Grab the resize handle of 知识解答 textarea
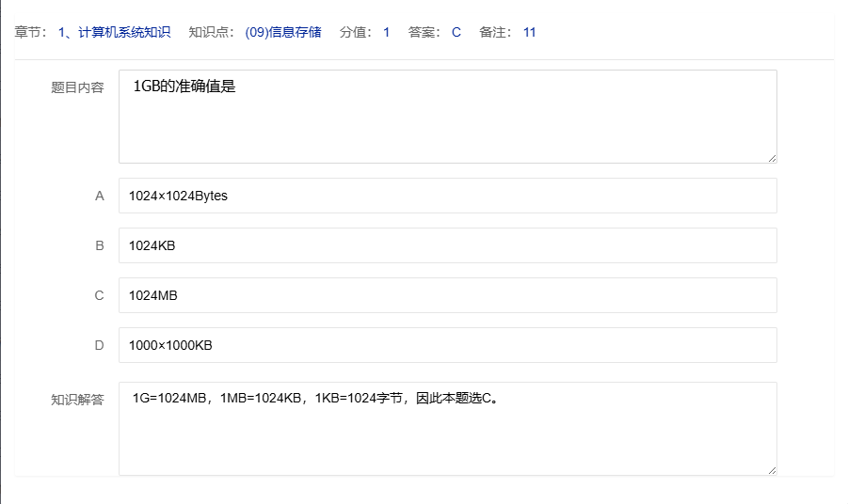This screenshot has width=848, height=504. click(x=771, y=469)
